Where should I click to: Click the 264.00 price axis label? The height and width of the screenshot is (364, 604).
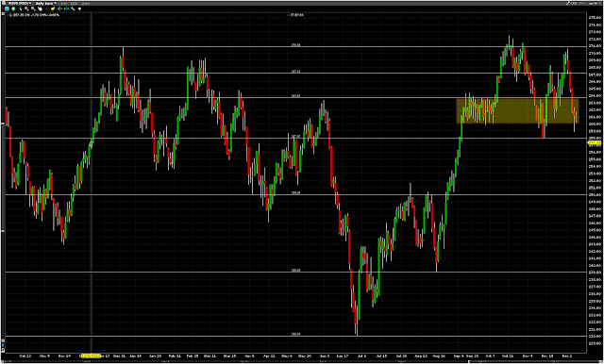click(595, 96)
